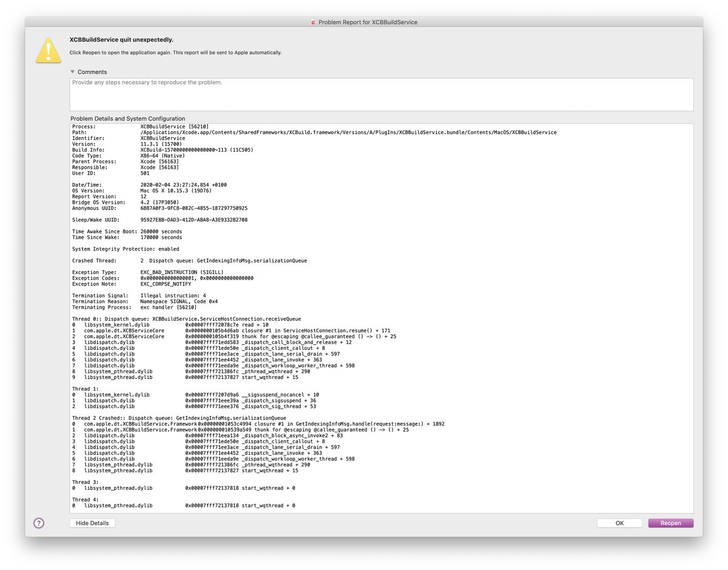Click the 'Click Reopen to open the application again' message
The width and height of the screenshot is (728, 570).
point(175,53)
